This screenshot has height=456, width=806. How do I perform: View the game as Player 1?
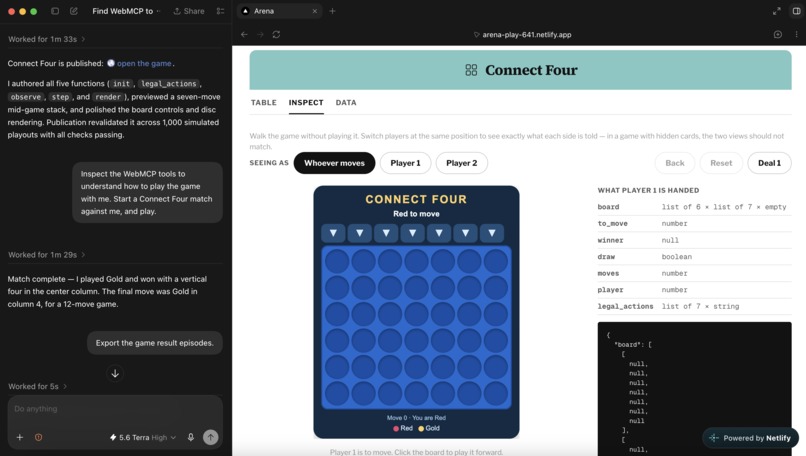pyautogui.click(x=405, y=163)
